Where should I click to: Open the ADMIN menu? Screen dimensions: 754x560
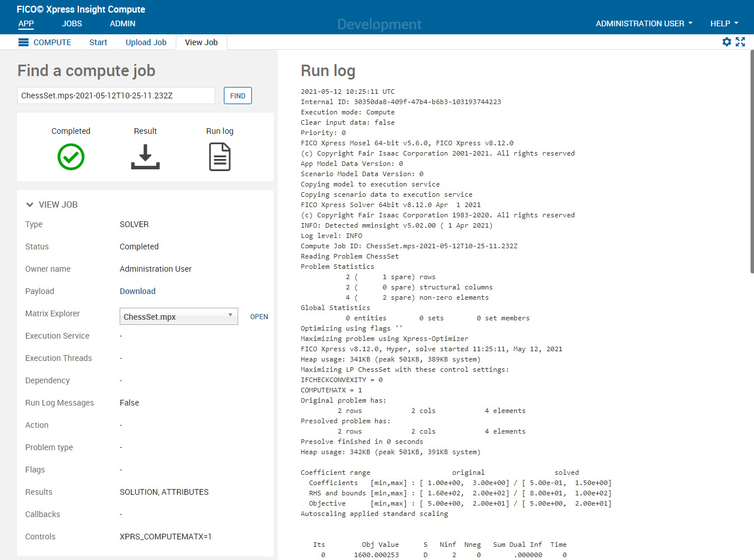(123, 23)
